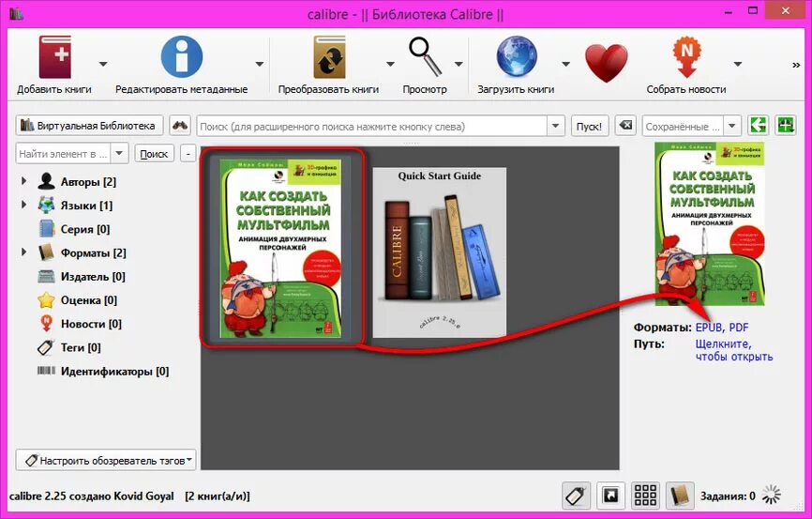Click the Новости red pin icon in tree
This screenshot has width=812, height=519.
click(46, 324)
